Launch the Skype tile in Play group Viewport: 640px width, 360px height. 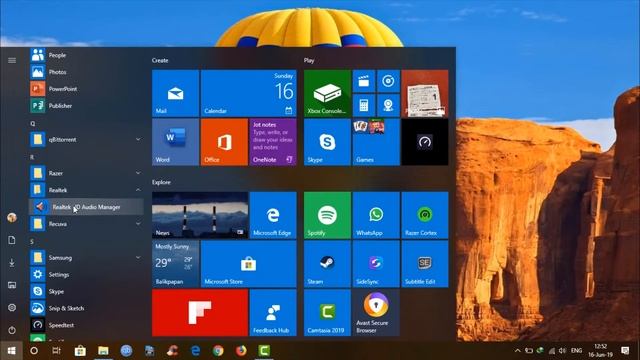tap(327, 142)
